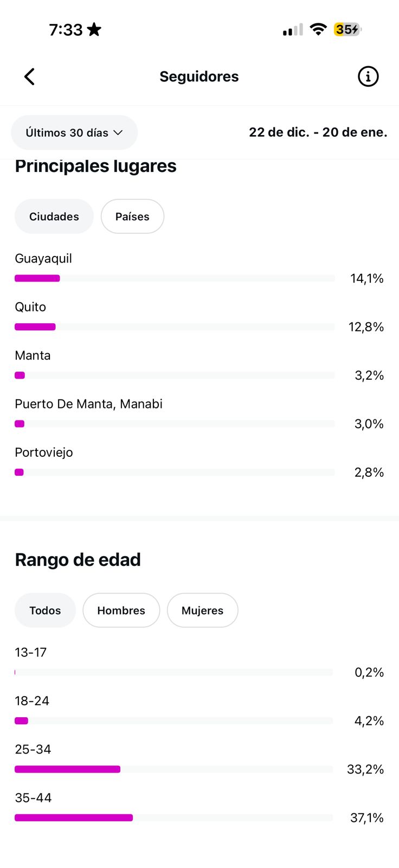Viewport: 399px width, 868px height.
Task: Select the Todos age filter
Action: (x=45, y=610)
